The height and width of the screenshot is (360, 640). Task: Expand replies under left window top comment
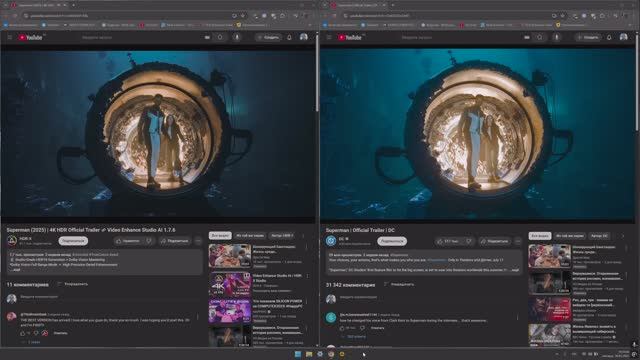tap(31, 342)
